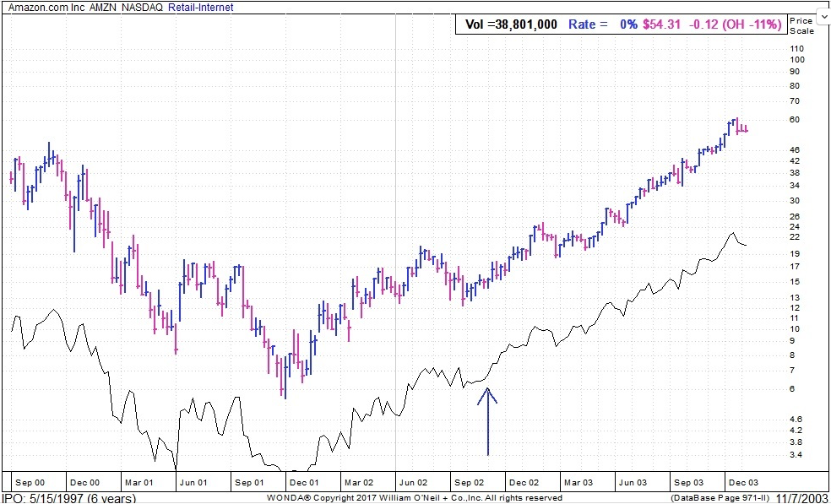Click the blue upward arrow marker
831x504 pixels.
487,420
